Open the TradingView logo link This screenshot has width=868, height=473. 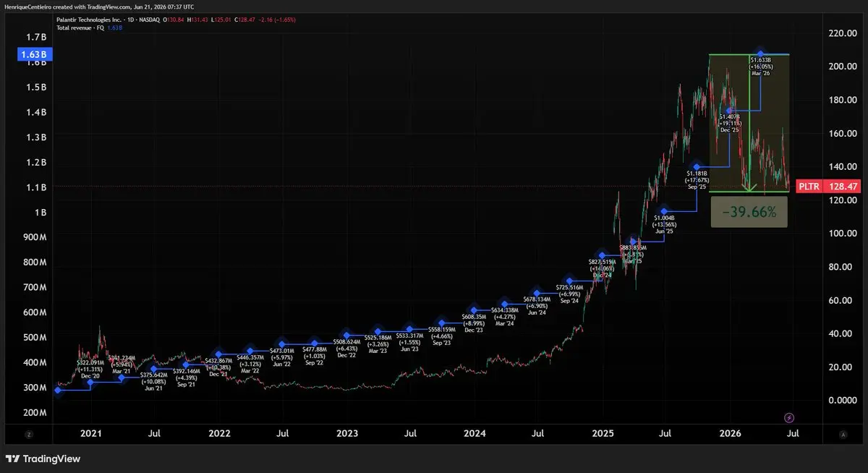click(x=43, y=459)
